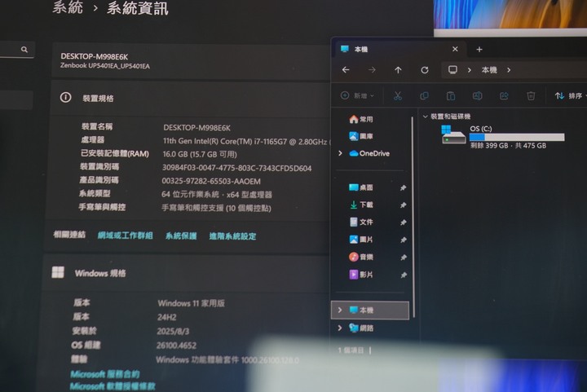The height and width of the screenshot is (392, 587).
Task: Go up one folder level
Action: (x=398, y=70)
